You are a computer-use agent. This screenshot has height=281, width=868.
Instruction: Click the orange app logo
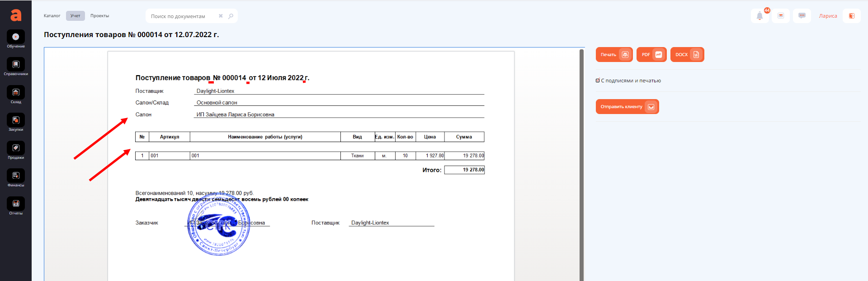point(16,15)
